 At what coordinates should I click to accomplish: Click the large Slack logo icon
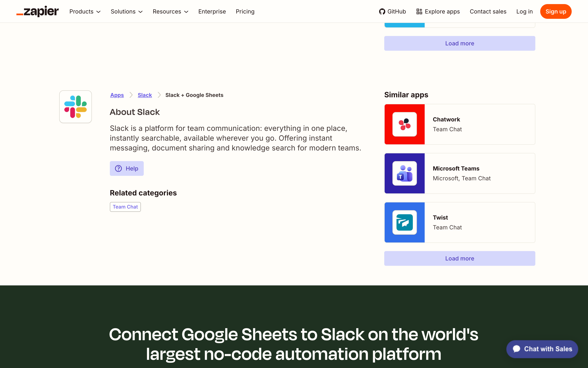pyautogui.click(x=76, y=107)
